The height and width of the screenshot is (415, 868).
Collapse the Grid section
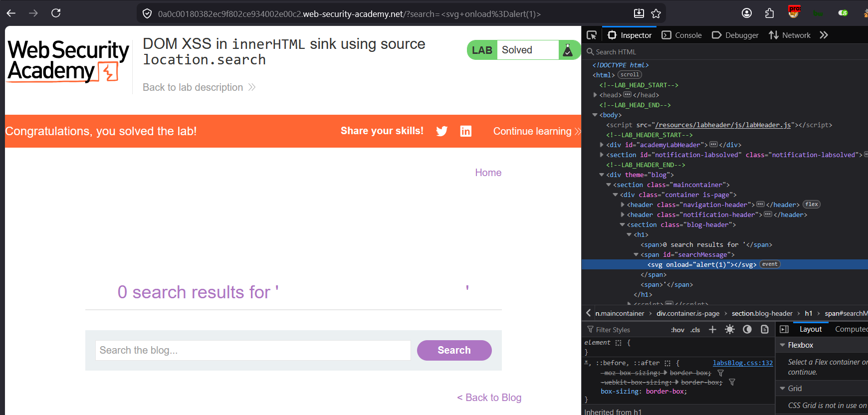[x=783, y=389]
